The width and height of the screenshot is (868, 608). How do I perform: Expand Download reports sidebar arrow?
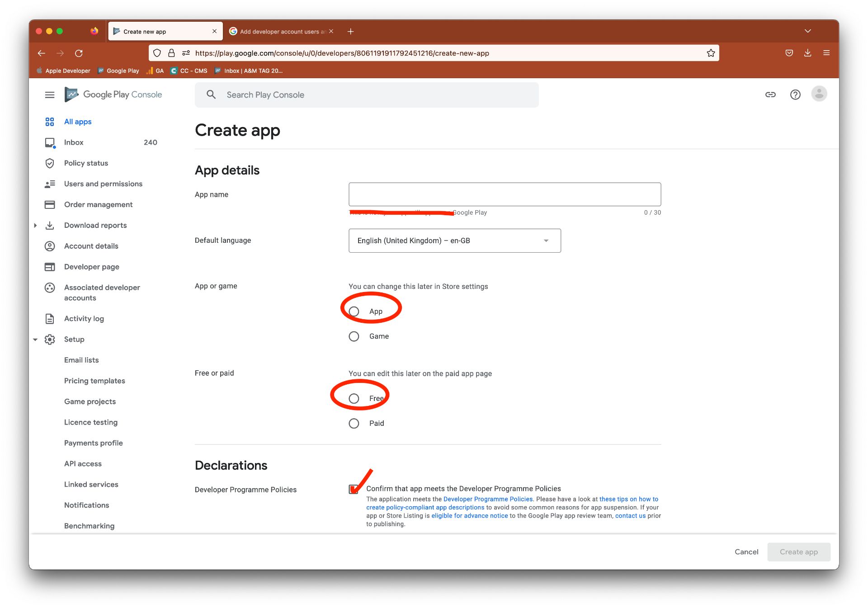(35, 226)
